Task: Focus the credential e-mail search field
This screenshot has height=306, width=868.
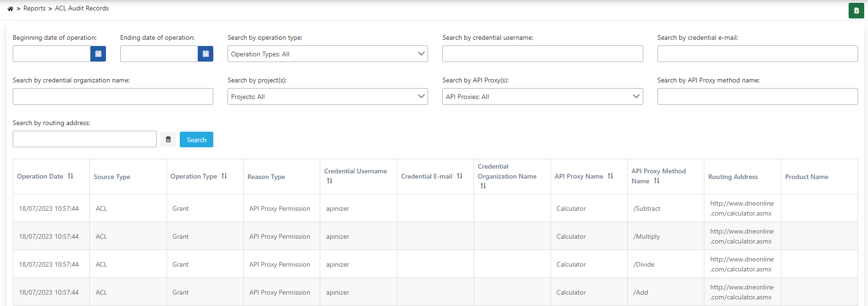Action: point(757,54)
